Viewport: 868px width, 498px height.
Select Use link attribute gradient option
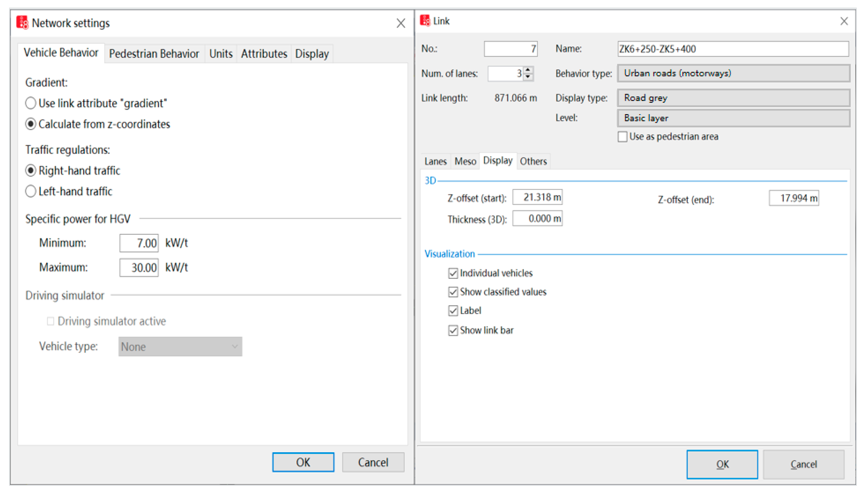(31, 103)
